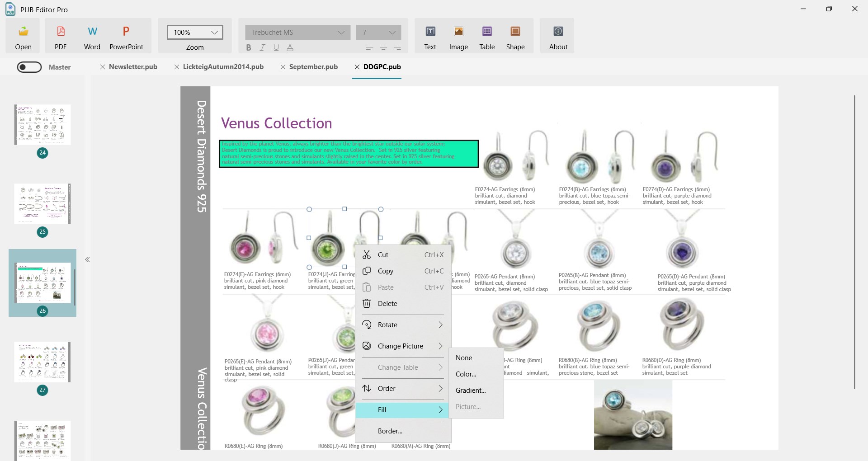868x461 pixels.
Task: Select page 25 thumbnail
Action: click(x=42, y=204)
